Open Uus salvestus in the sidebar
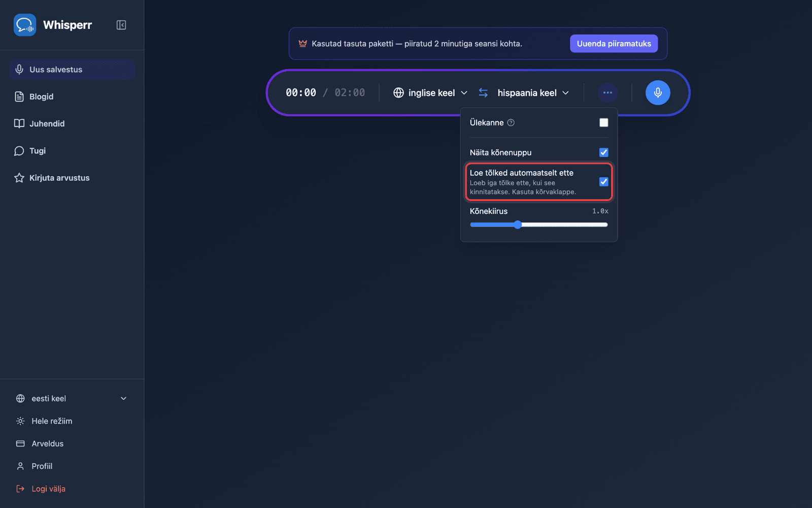The image size is (812, 508). point(72,70)
